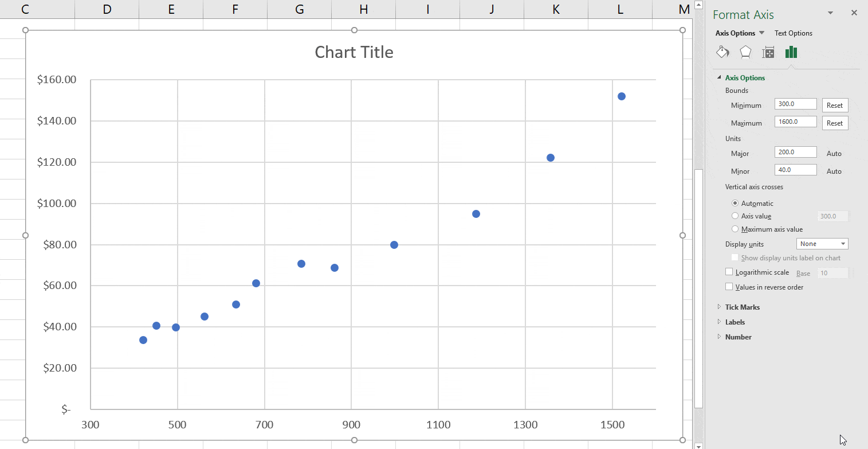Reset the Maximum bound value
Viewport: 868px width, 449px height.
click(835, 123)
